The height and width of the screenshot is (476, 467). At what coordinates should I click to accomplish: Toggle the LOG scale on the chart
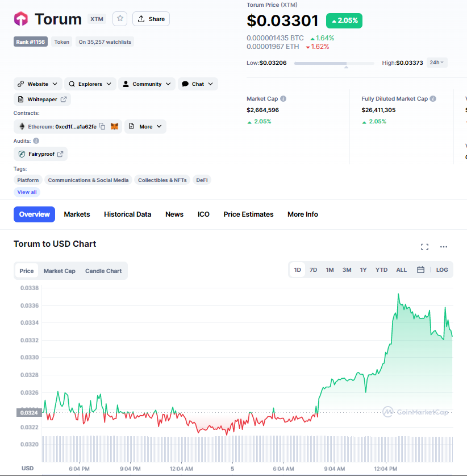point(442,270)
